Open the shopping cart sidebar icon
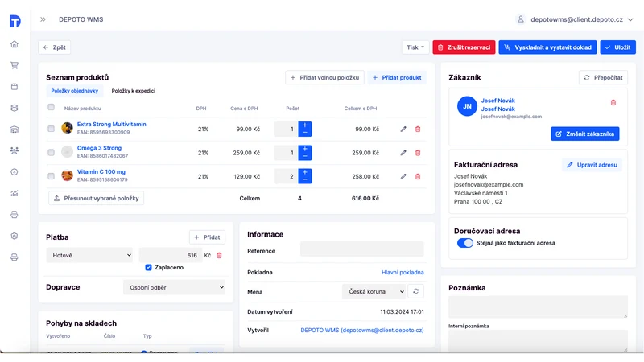Viewport: 644px width, 362px height. (x=14, y=65)
